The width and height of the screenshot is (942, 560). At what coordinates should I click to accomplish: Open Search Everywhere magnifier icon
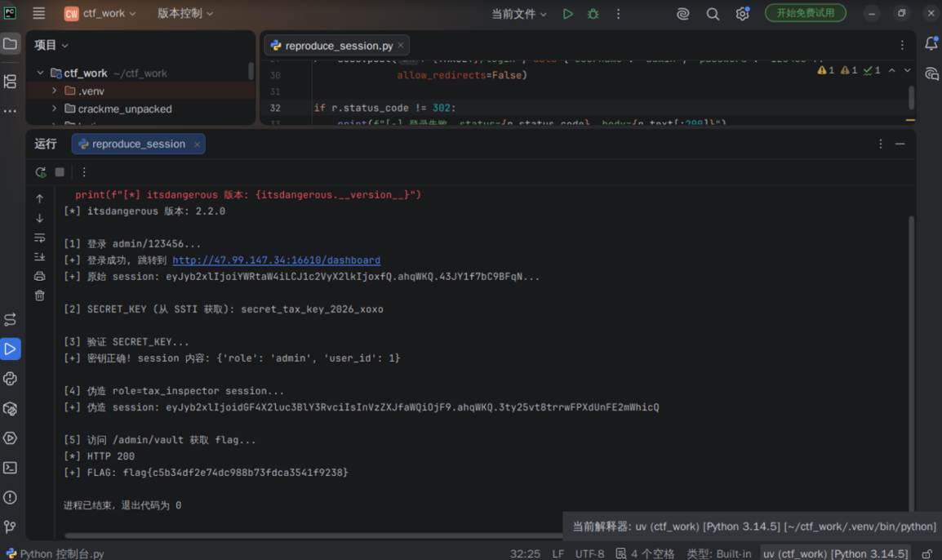(x=713, y=14)
